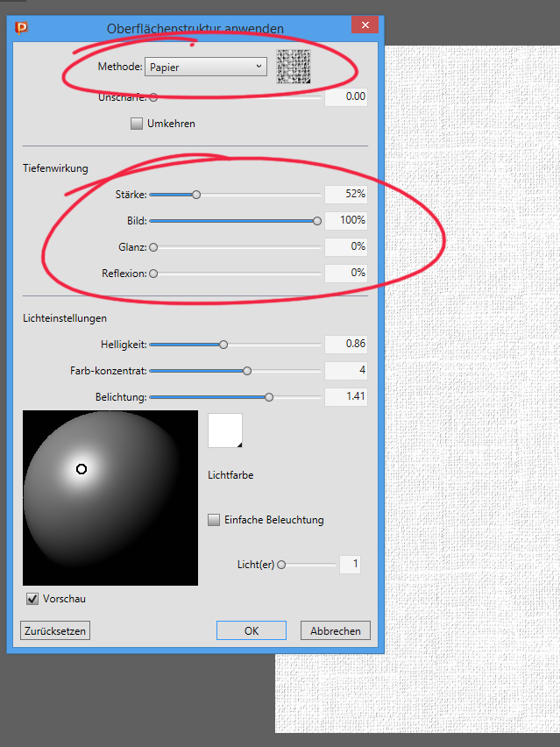Enable the Einfache Beleuchtung checkbox

[214, 520]
